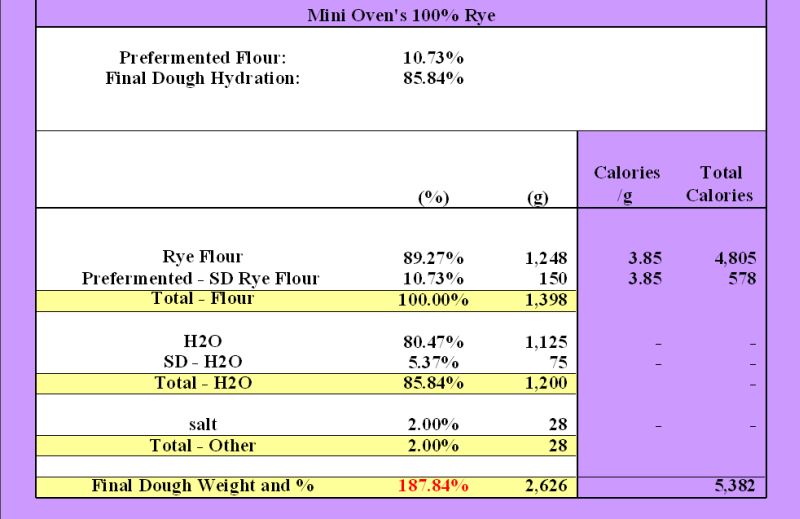Select the Calories /g column header
800x519 pixels.
(x=627, y=184)
